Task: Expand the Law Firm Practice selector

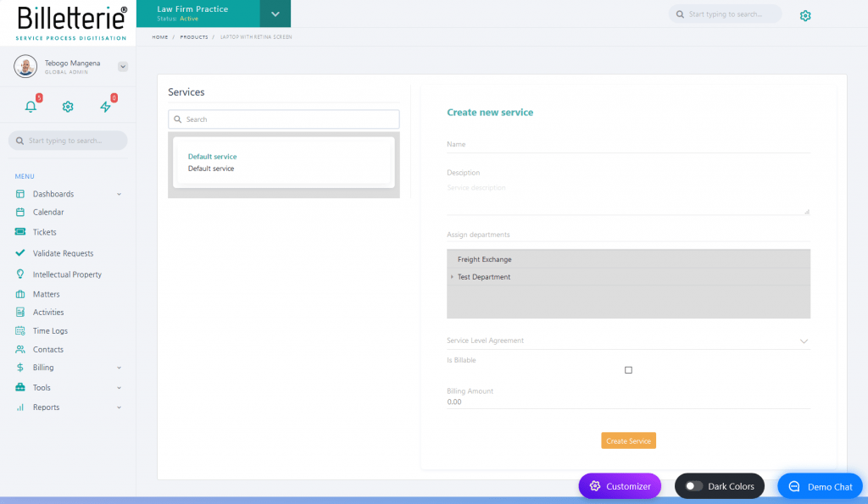Action: (275, 14)
